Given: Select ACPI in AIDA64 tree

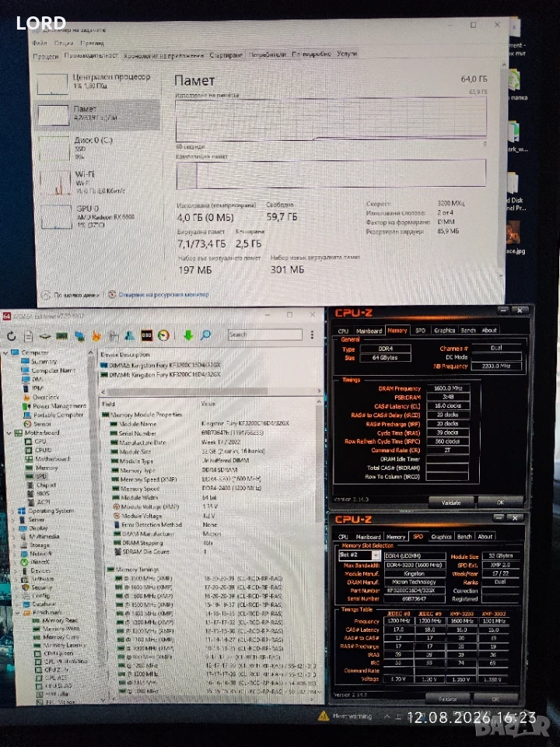Looking at the screenshot, I should coord(43,502).
